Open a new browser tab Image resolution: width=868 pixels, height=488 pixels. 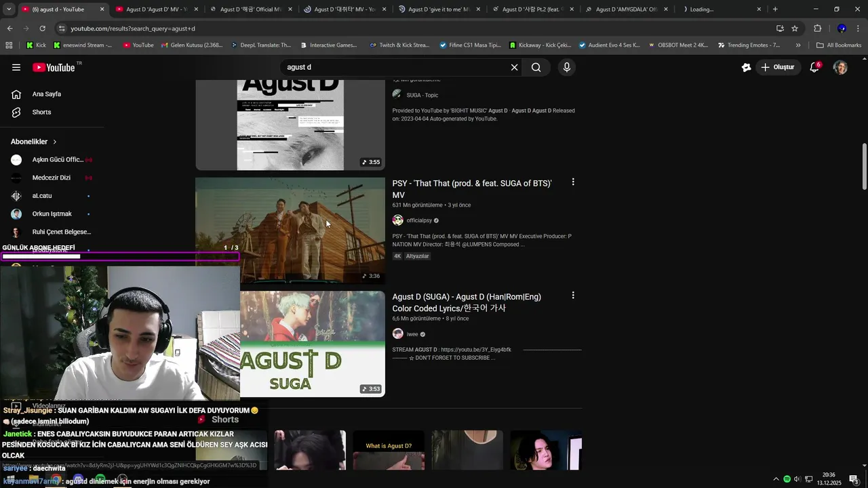[x=775, y=9]
